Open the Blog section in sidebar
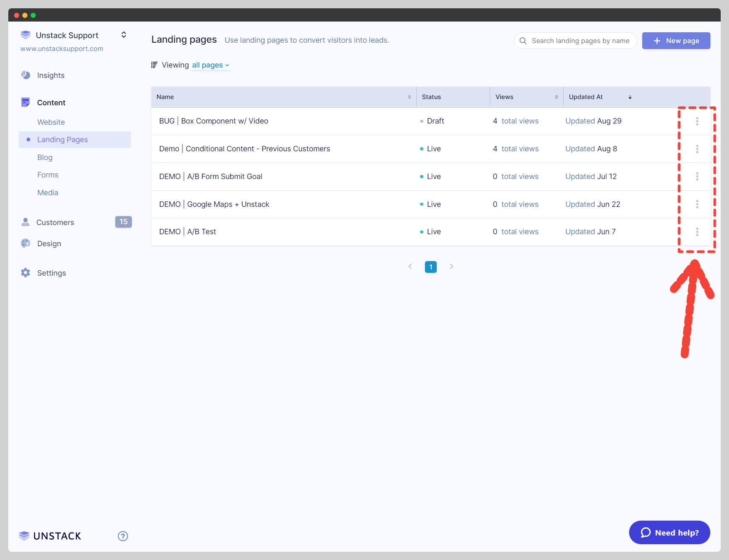Screen dimensions: 729x560 [x=45, y=158]
